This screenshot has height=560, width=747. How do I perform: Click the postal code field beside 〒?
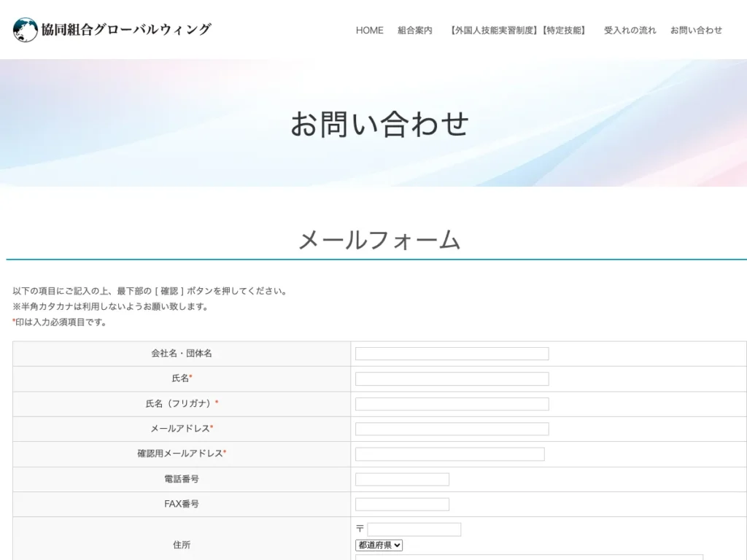(x=414, y=529)
